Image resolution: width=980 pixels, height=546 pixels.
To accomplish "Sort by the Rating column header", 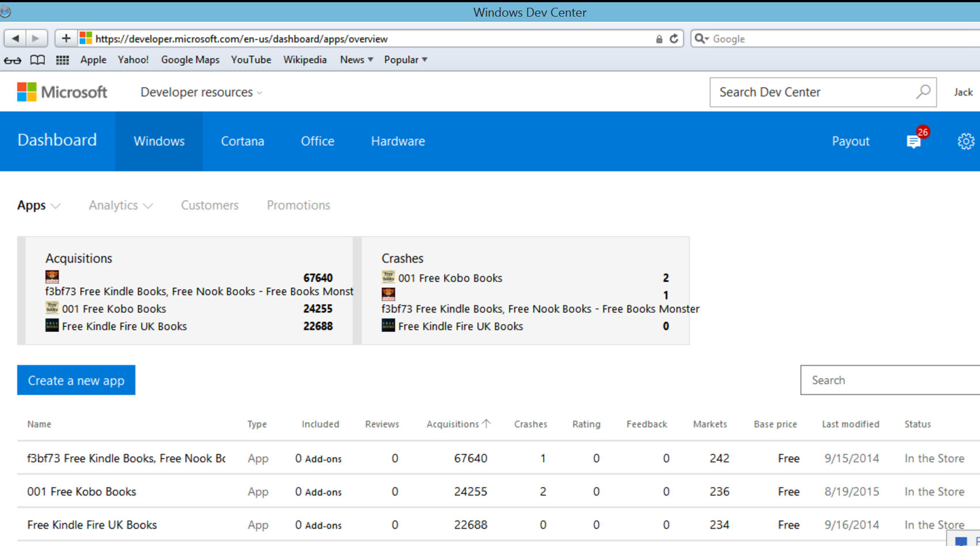I will coord(586,424).
